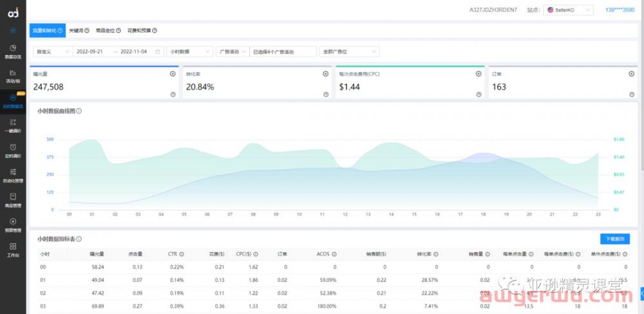
Task: Click the 曝光量 table column header
Action: click(x=97, y=255)
